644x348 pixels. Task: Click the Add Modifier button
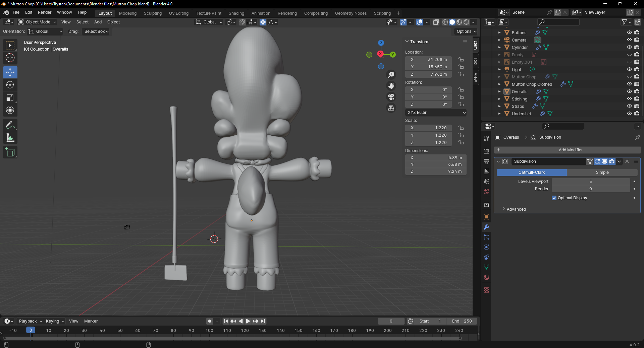click(x=570, y=150)
